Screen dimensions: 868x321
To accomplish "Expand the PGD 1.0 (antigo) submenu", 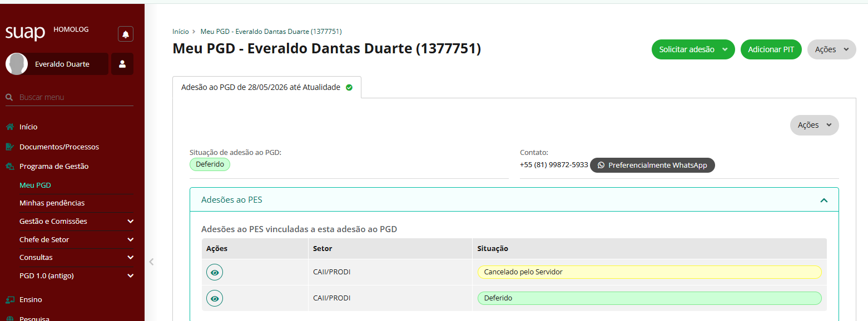I will [x=76, y=275].
